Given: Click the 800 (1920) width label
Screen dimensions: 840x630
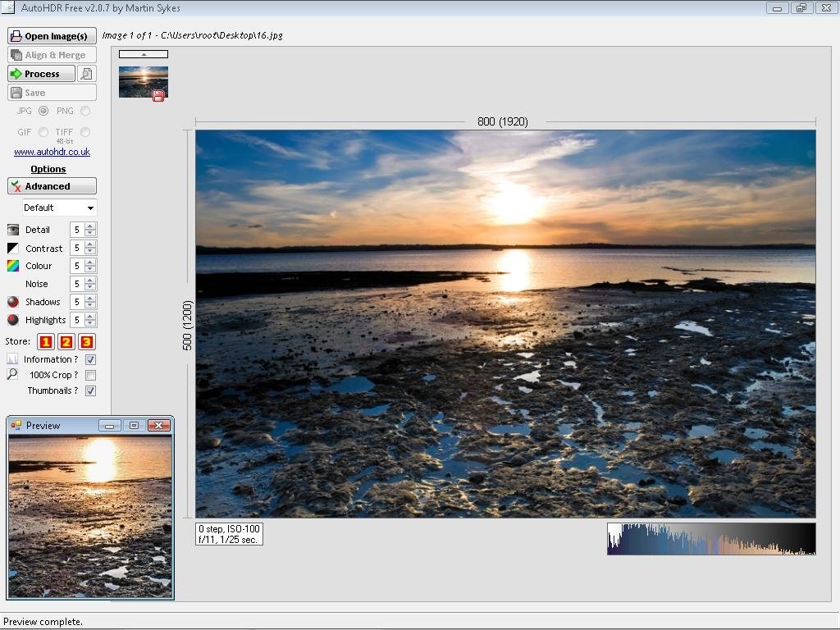Looking at the screenshot, I should (x=503, y=121).
